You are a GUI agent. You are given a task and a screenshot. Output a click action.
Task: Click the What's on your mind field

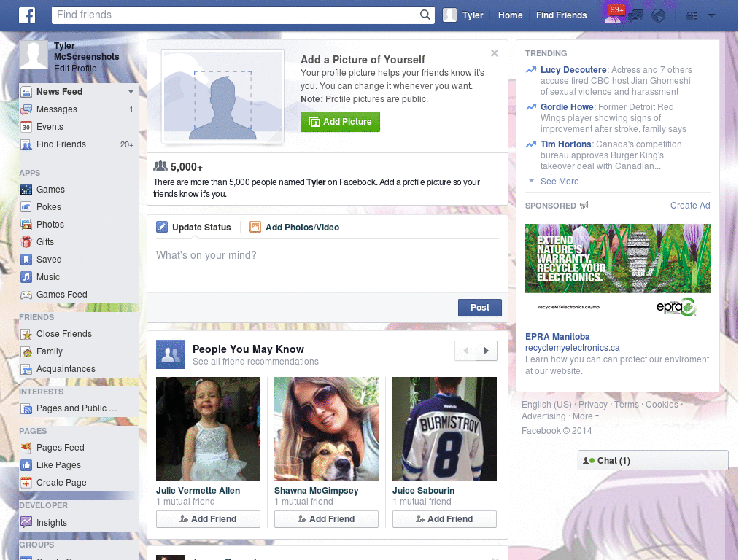click(x=328, y=267)
